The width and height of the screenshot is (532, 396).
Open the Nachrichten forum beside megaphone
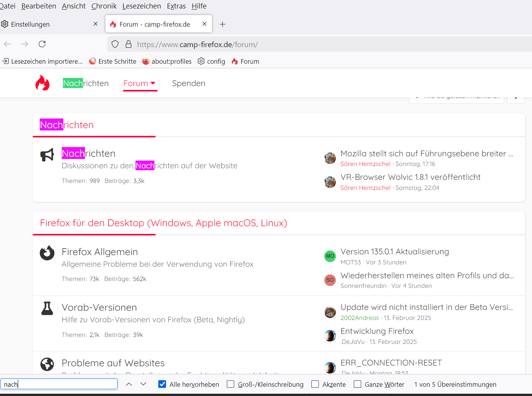point(89,154)
